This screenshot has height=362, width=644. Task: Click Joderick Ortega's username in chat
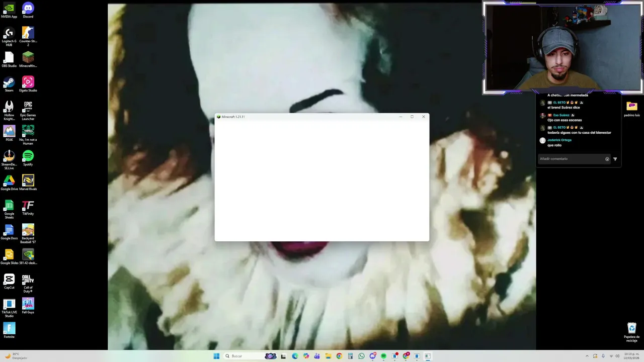(x=559, y=140)
